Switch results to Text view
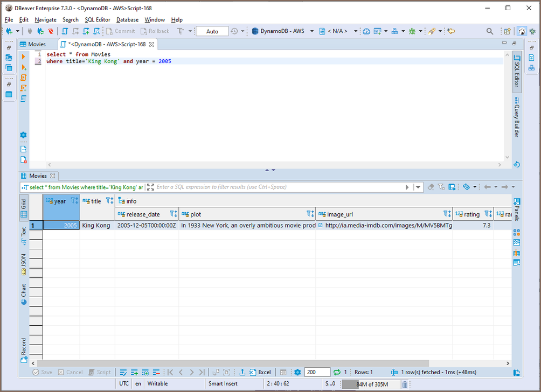This screenshot has width=541, height=392. coord(24,235)
